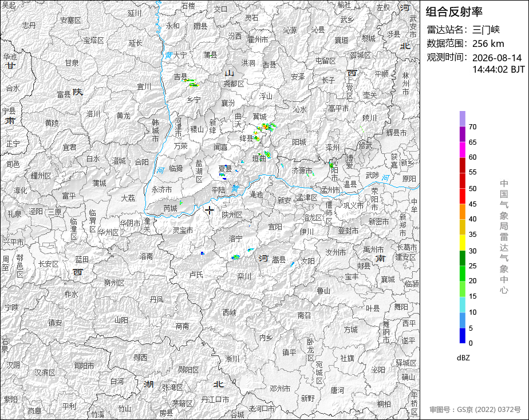The width and height of the screenshot is (529, 420).
Task: Click the observation date 2026-08-14
Action: [497, 58]
